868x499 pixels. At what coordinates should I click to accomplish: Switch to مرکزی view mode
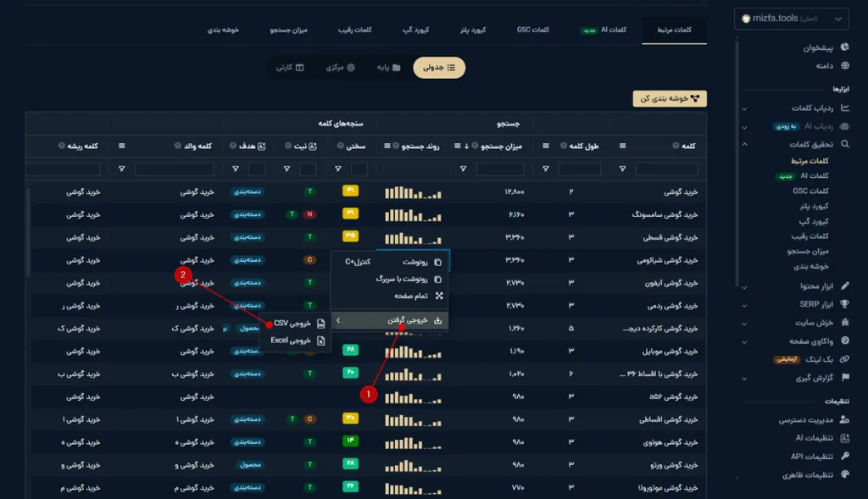(x=340, y=68)
